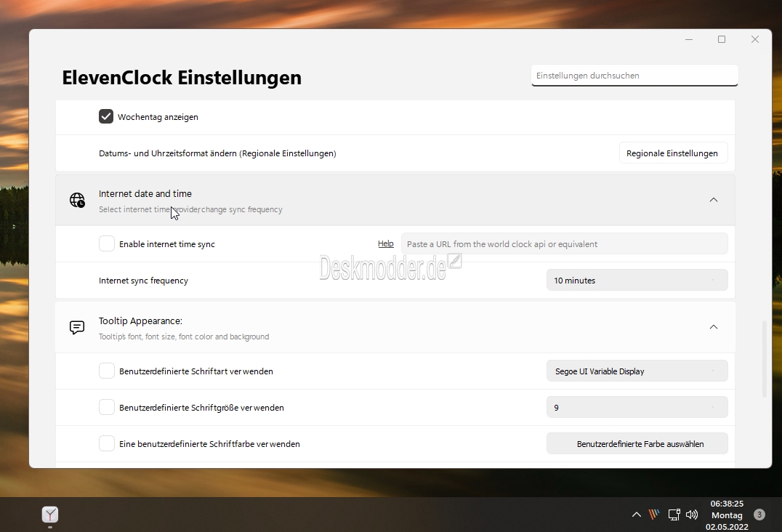The width and height of the screenshot is (782, 532).
Task: Open the network tray icon
Action: [674, 515]
